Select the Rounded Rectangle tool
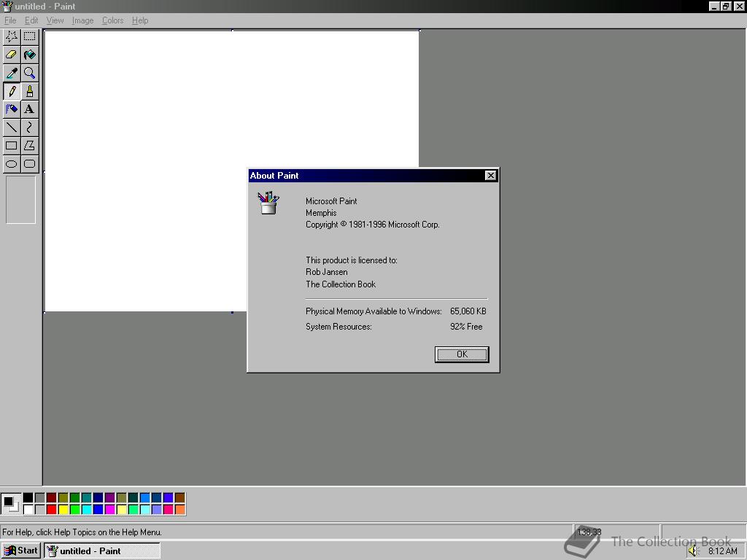The height and width of the screenshot is (560, 747). pyautogui.click(x=29, y=164)
